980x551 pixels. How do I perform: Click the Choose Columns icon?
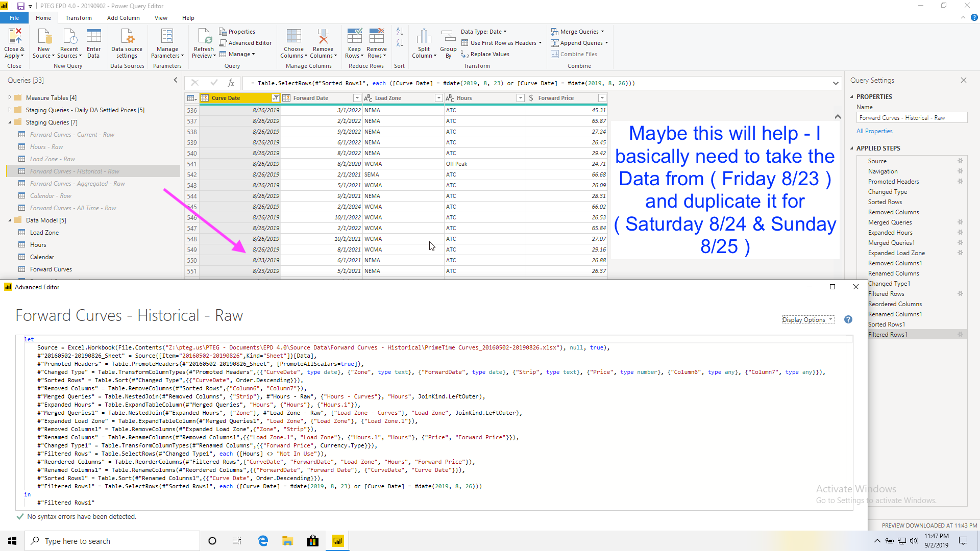pyautogui.click(x=293, y=37)
